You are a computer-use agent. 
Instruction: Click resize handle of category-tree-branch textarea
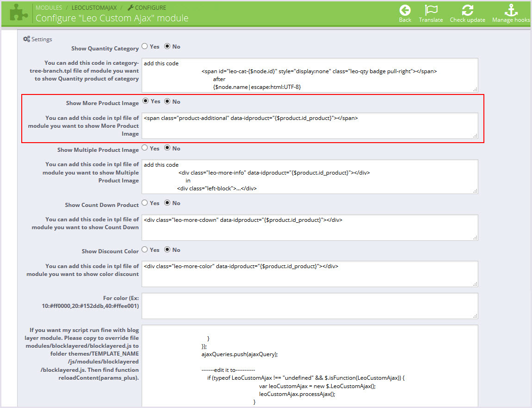point(476,90)
